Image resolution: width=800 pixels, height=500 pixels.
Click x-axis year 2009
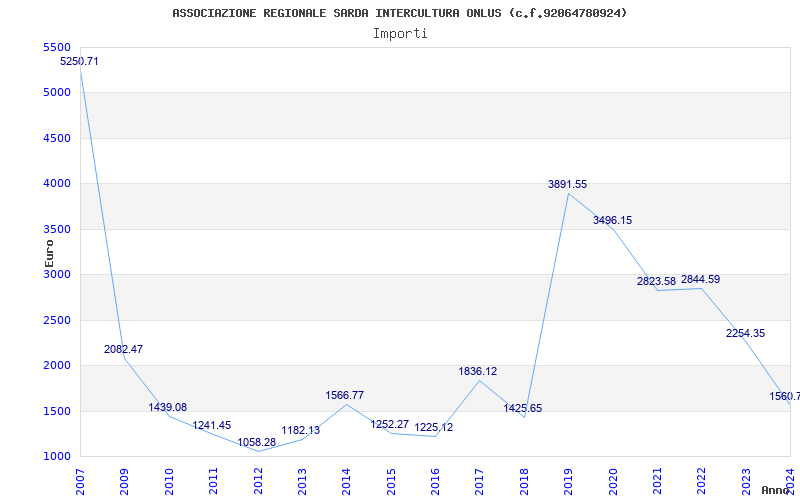click(124, 481)
